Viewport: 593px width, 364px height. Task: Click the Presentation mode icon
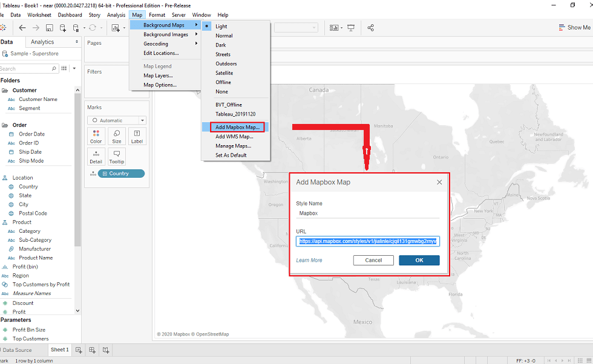(x=350, y=28)
